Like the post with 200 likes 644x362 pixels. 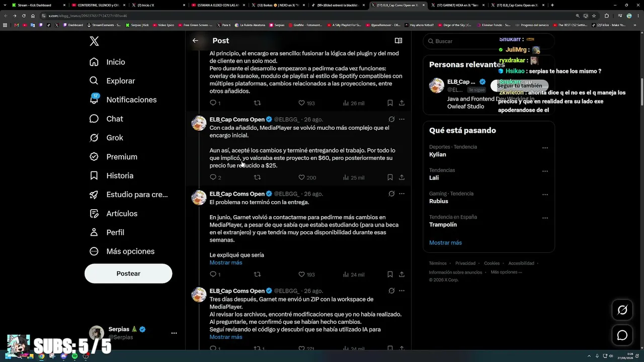click(307, 177)
